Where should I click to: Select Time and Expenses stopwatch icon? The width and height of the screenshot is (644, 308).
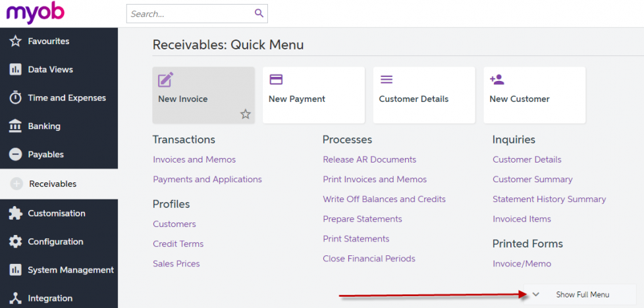(x=15, y=98)
